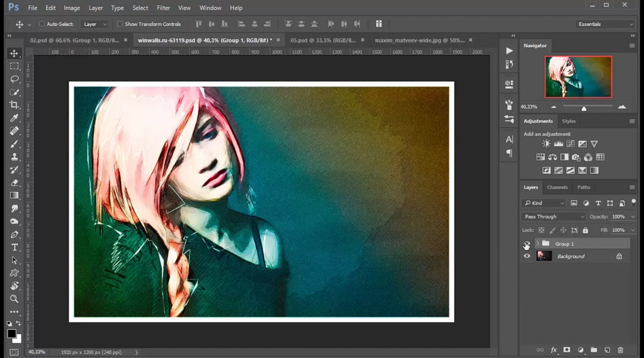644x358 pixels.
Task: Select the Rectangular Marquee tool
Action: 14,66
